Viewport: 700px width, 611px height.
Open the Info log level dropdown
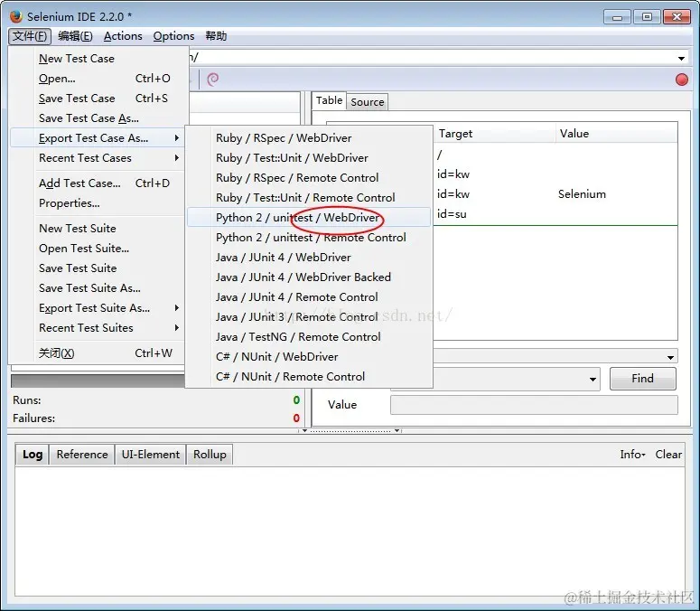632,455
